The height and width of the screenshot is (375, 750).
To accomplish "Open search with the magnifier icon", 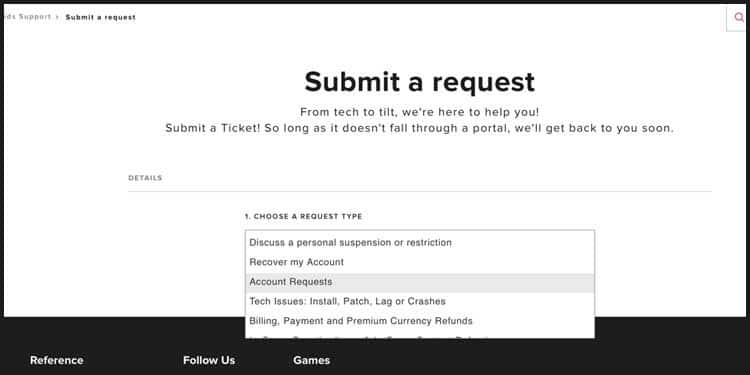I will [x=739, y=18].
